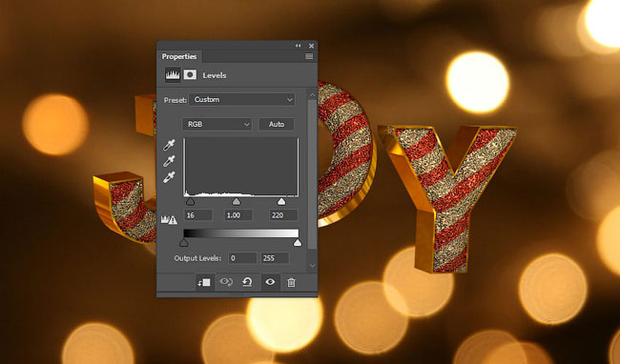Click the Preset label
Screen dimensions: 620x364
click(176, 100)
